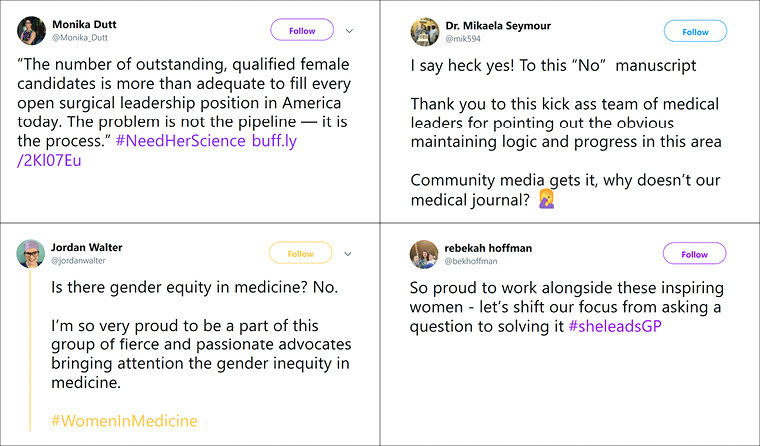The image size is (760, 446).
Task: Open the #NeedHerScience hashtag
Action: 180,140
